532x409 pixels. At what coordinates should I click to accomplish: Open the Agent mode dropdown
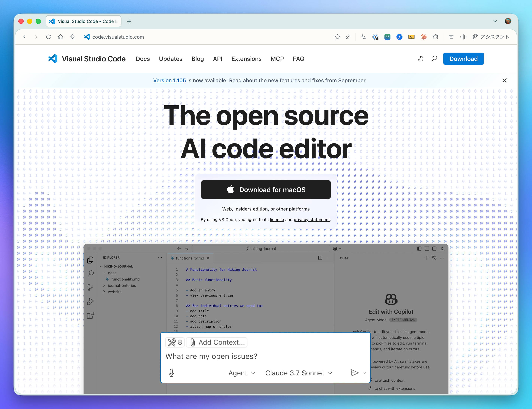[x=242, y=373]
